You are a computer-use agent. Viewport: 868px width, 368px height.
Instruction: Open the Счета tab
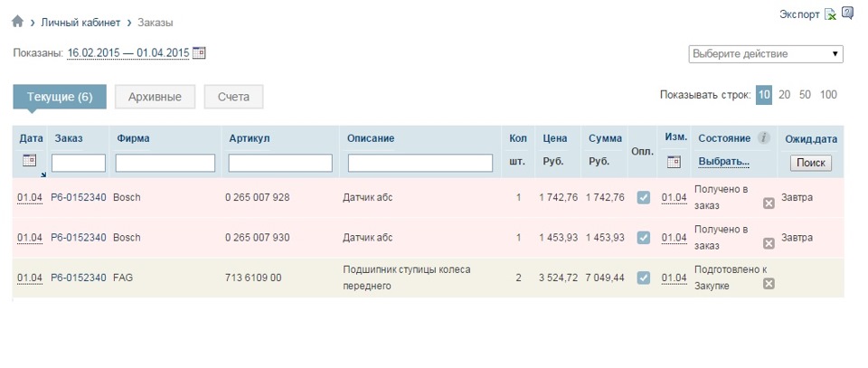point(233,97)
